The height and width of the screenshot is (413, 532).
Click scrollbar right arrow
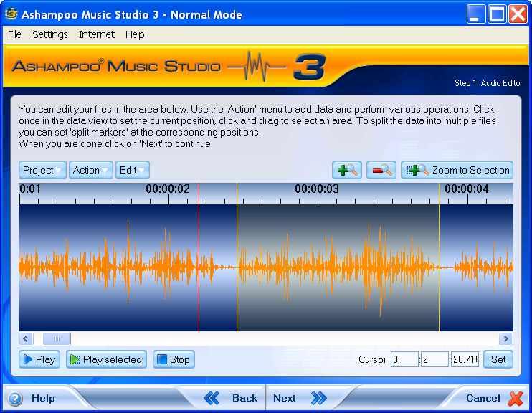tap(506, 339)
